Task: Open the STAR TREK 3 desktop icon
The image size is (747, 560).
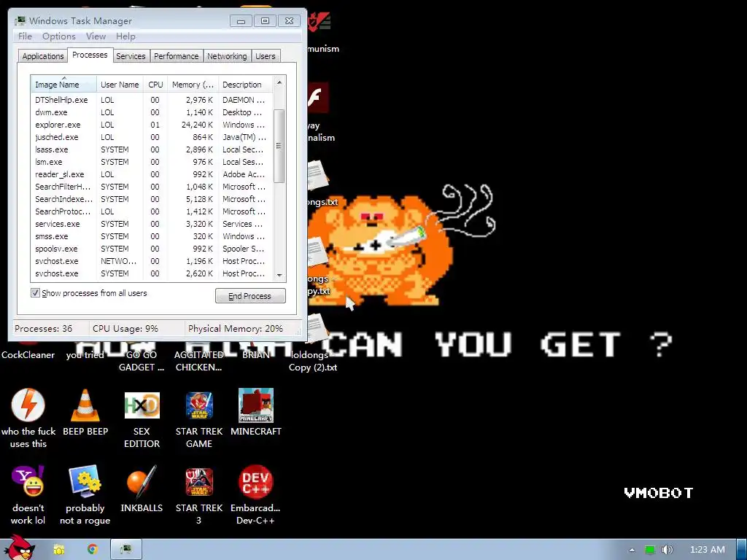Action: coord(199,495)
